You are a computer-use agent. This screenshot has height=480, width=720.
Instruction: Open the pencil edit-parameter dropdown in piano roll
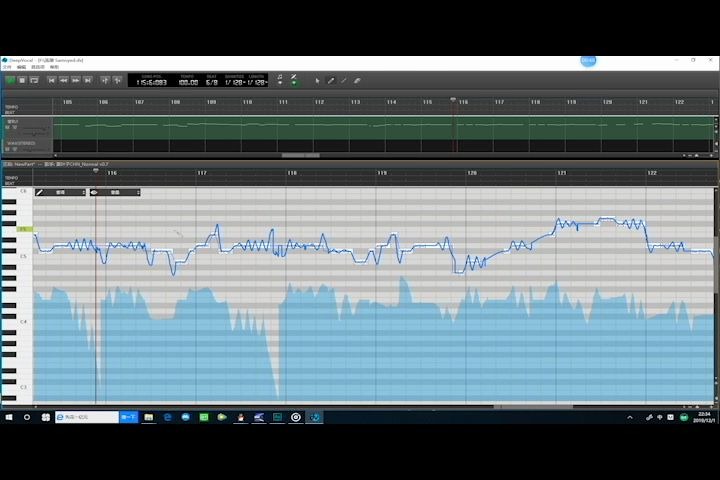point(61,192)
